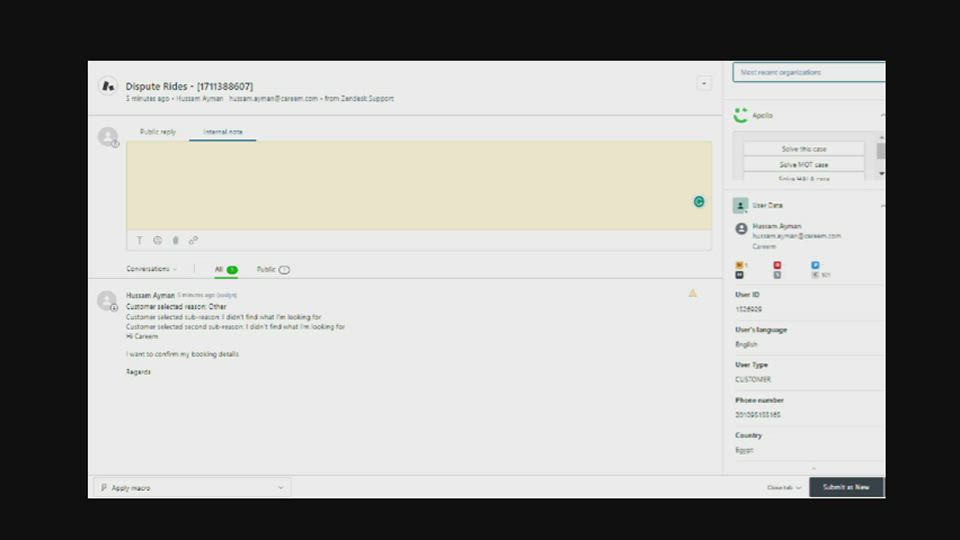This screenshot has height=540, width=960.
Task: Open the emoji picker in the editor toolbar
Action: tap(157, 241)
